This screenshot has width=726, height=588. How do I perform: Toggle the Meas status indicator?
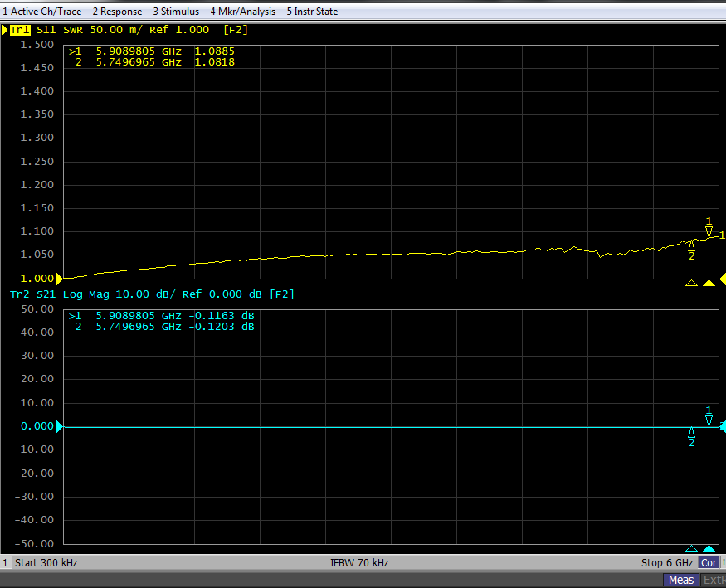click(x=681, y=580)
